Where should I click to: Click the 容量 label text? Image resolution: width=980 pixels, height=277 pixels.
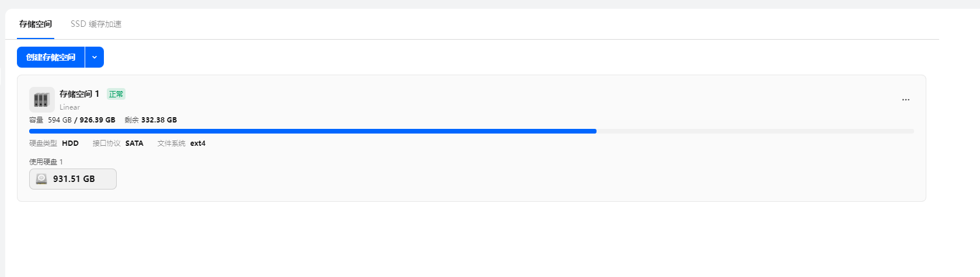click(x=36, y=120)
